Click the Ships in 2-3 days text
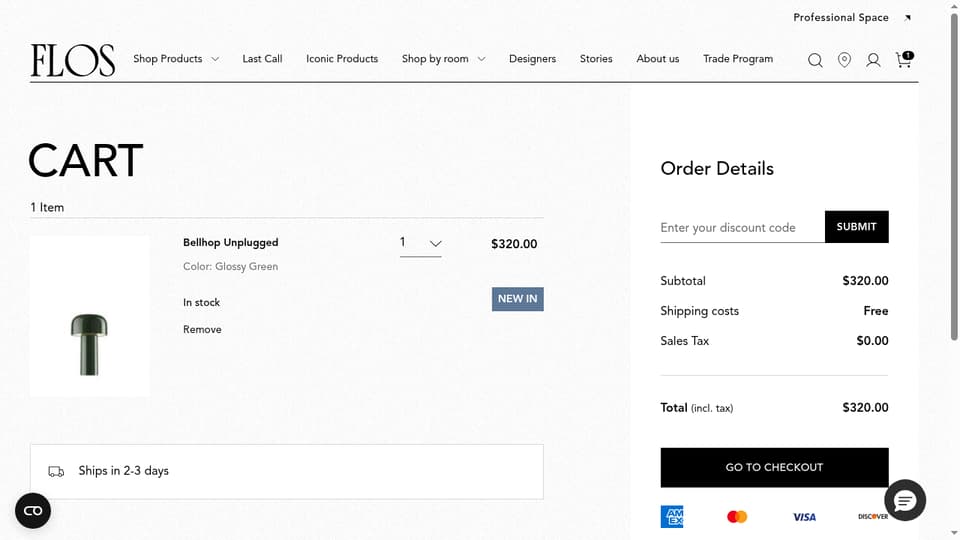 coord(124,471)
